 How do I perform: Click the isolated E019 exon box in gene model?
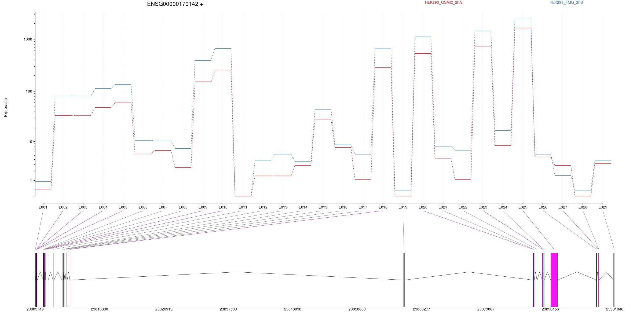point(404,280)
